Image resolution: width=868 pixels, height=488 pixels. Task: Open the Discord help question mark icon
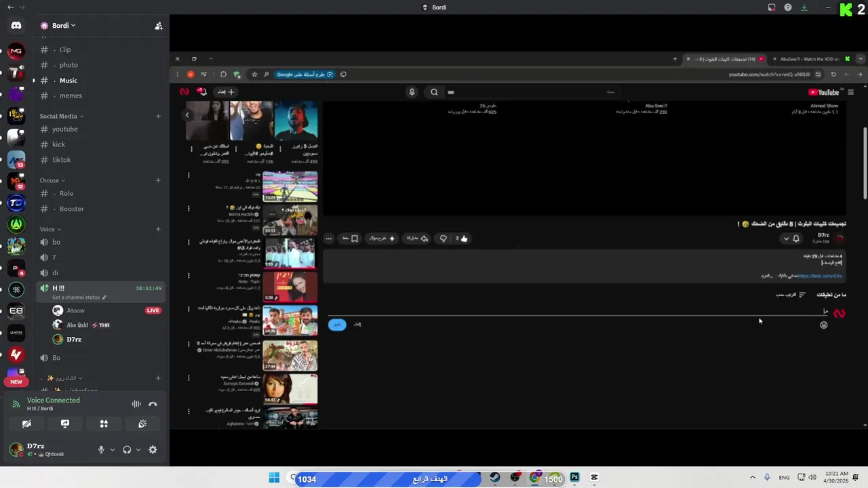click(x=788, y=7)
